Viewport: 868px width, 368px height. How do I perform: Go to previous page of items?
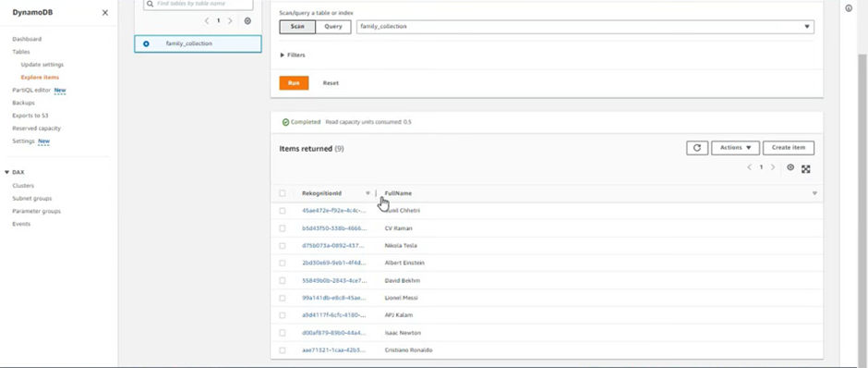pos(749,167)
